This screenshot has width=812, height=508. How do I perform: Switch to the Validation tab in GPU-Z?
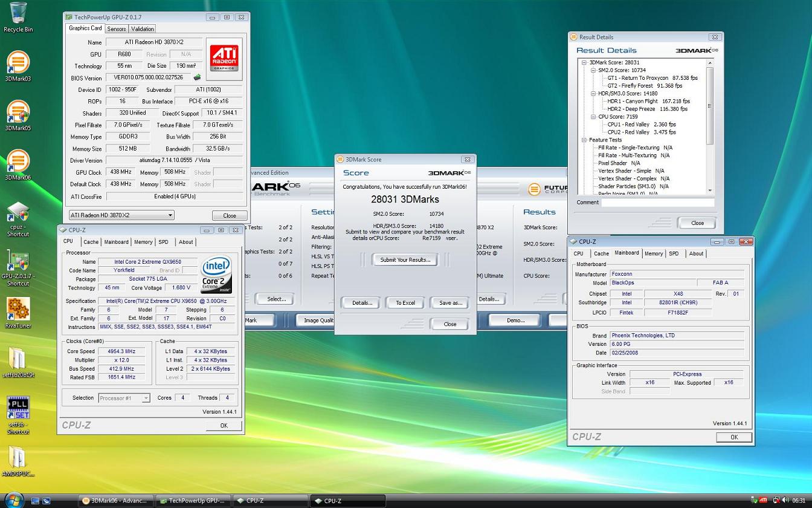click(142, 29)
